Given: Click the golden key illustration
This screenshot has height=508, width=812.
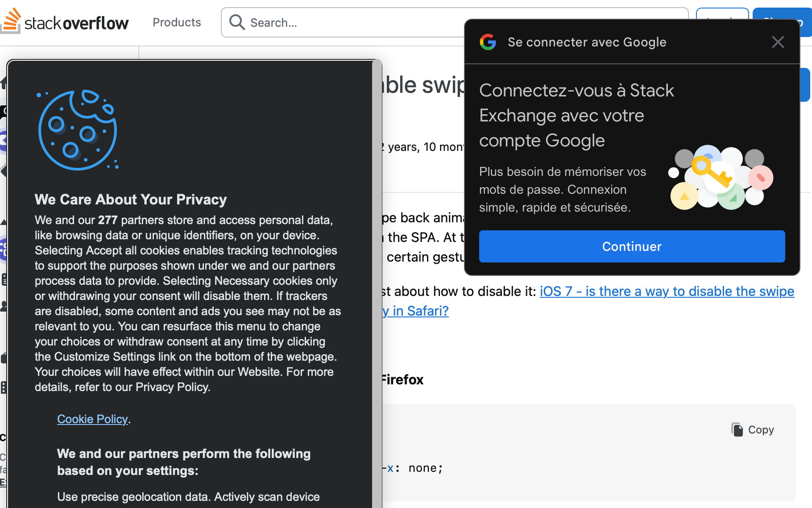Looking at the screenshot, I should point(713,172).
